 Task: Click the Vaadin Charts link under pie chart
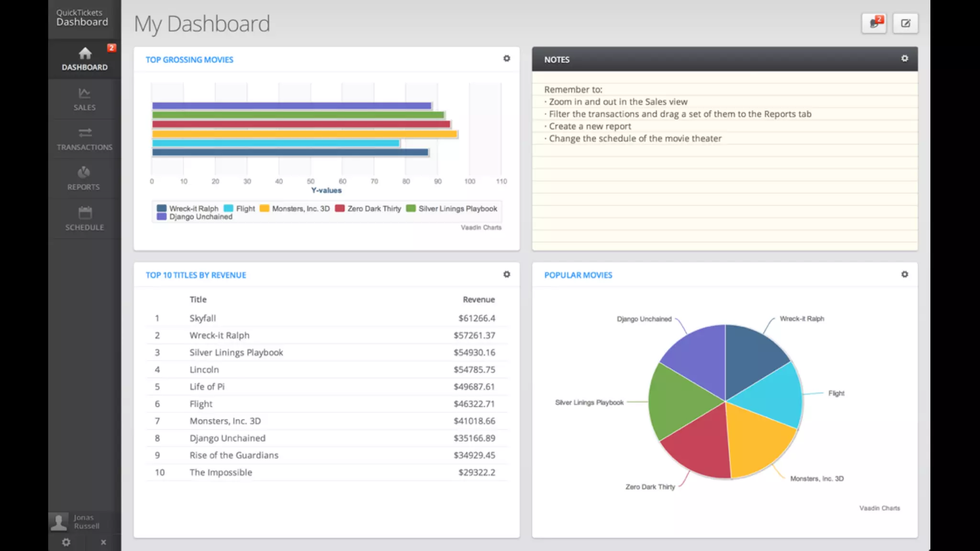coord(879,508)
